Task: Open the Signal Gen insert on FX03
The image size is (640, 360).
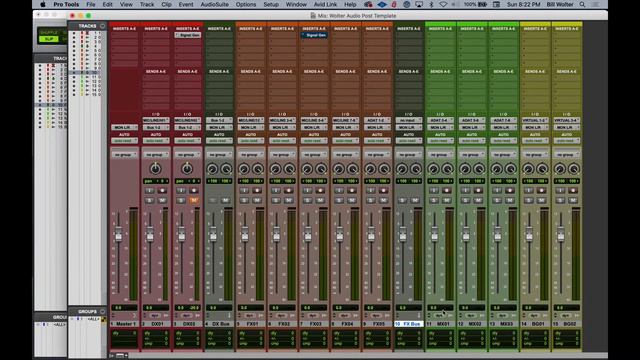Action: (314, 35)
